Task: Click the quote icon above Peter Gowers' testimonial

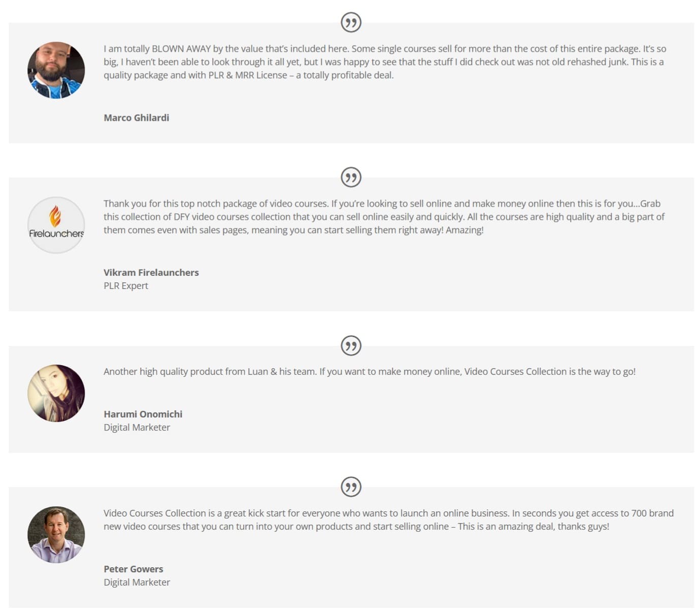Action: point(351,487)
